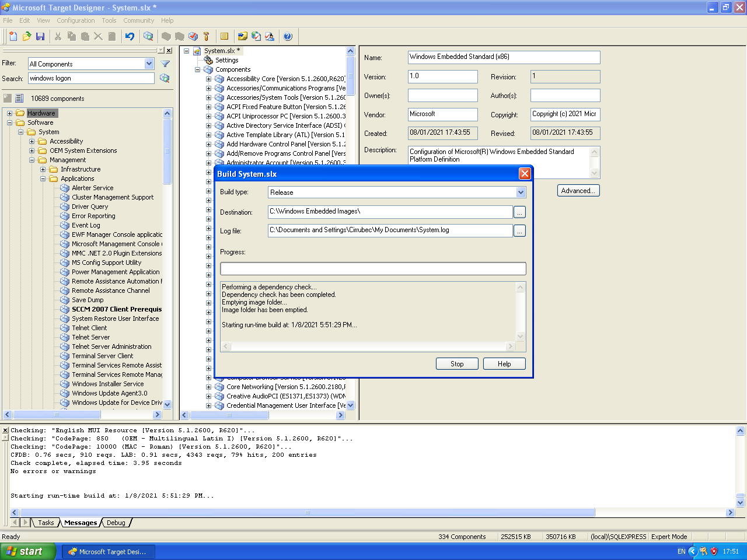Click the funnel icon beside Filter dropdown
This screenshot has height=560, width=747.
click(165, 64)
